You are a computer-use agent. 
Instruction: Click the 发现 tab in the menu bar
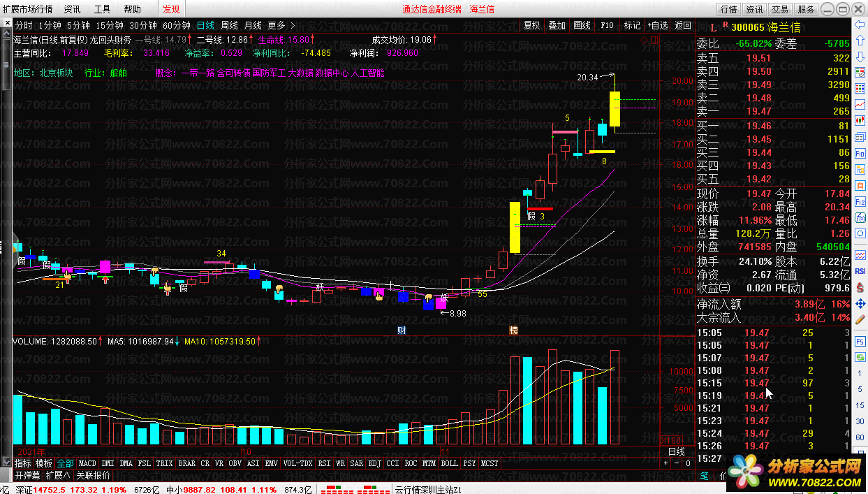pos(171,9)
